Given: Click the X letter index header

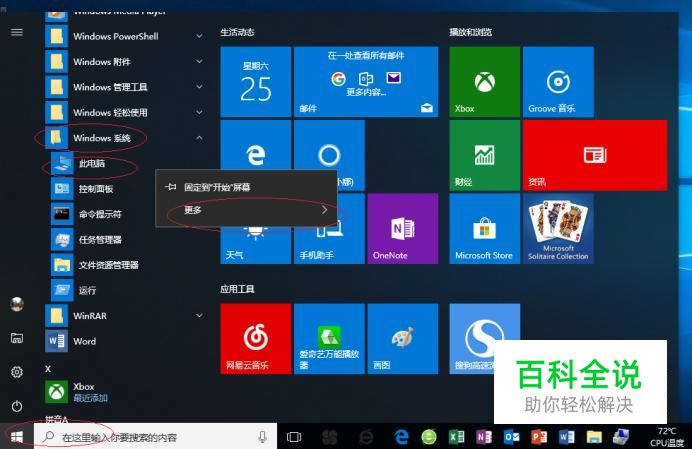Looking at the screenshot, I should (x=48, y=369).
